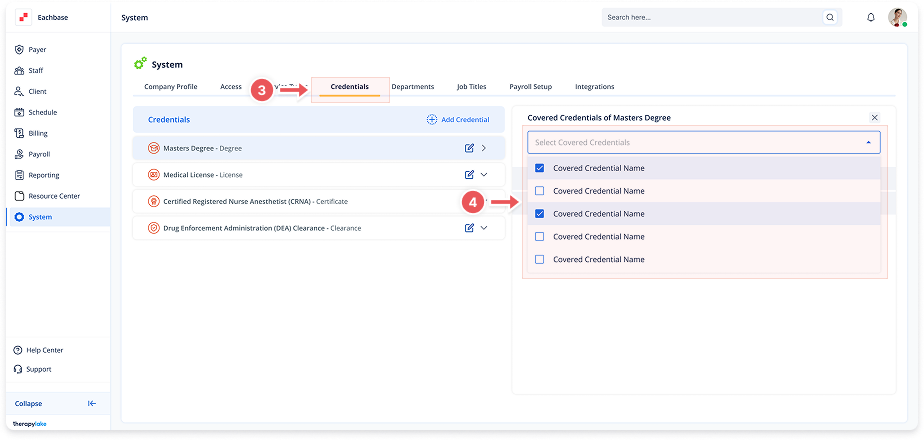Edit the Masters Degree credential
The width and height of the screenshot is (924, 440).
pos(469,148)
